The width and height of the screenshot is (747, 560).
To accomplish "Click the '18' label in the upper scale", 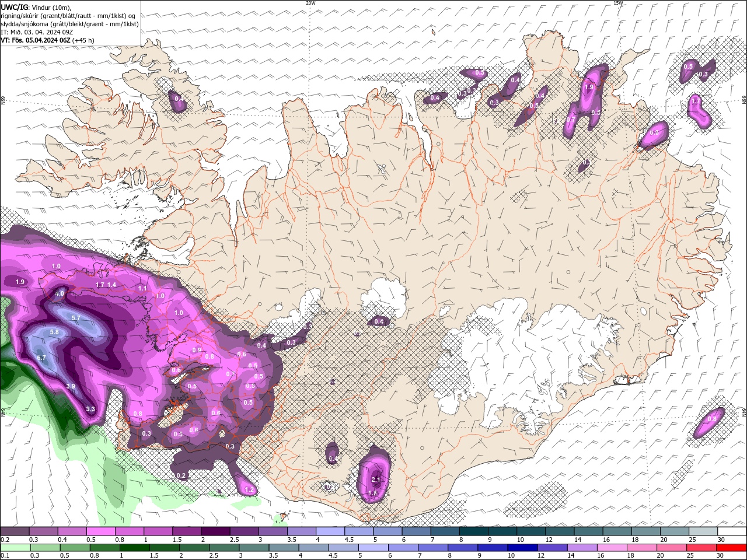I will [635, 540].
